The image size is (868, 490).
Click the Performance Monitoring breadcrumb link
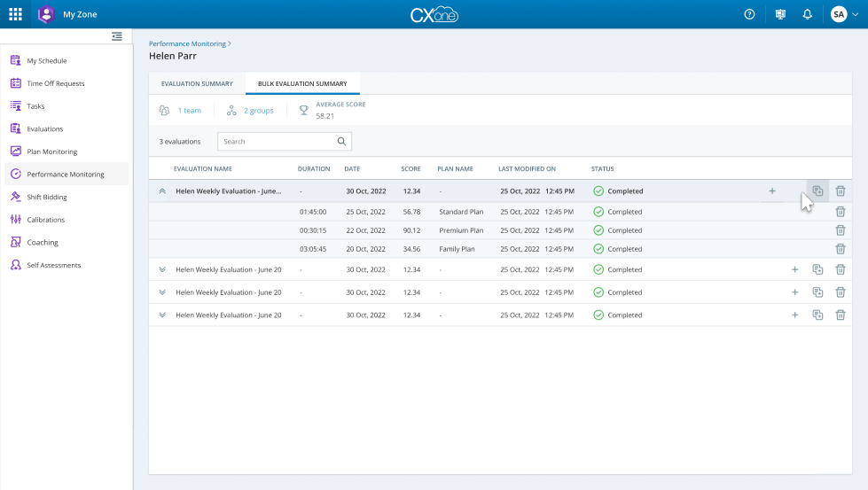click(187, 43)
